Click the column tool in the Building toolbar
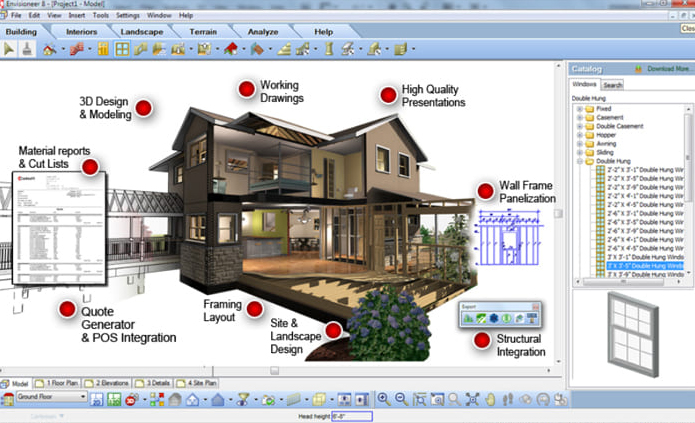 point(326,48)
